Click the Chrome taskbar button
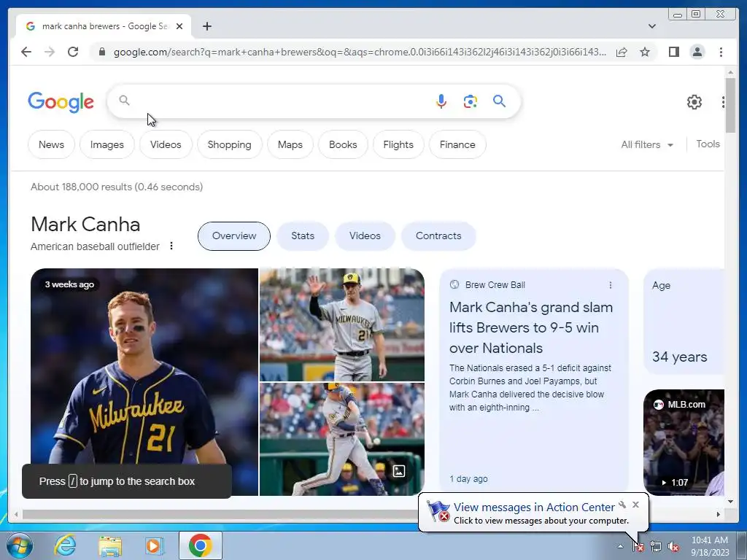The width and height of the screenshot is (747, 560). (201, 545)
